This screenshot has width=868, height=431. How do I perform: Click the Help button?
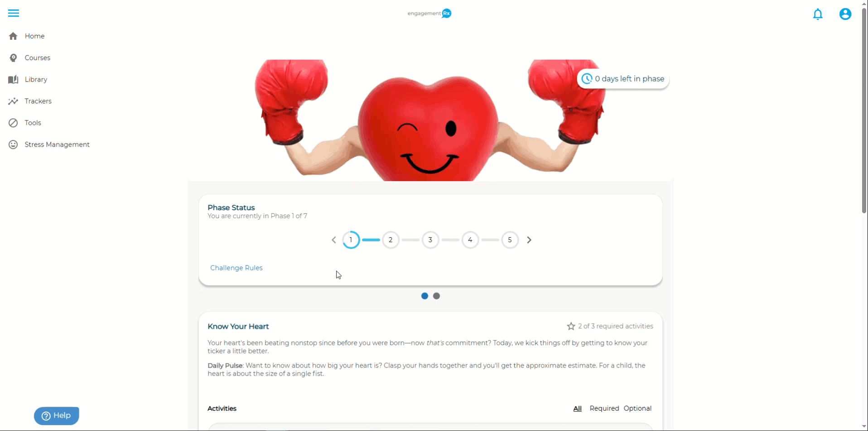click(57, 416)
